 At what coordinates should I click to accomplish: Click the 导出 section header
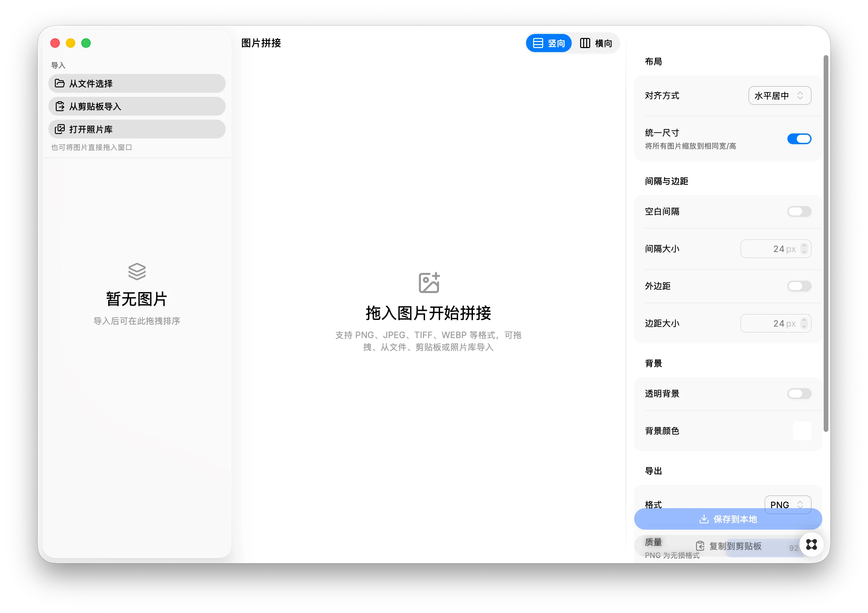coord(653,471)
